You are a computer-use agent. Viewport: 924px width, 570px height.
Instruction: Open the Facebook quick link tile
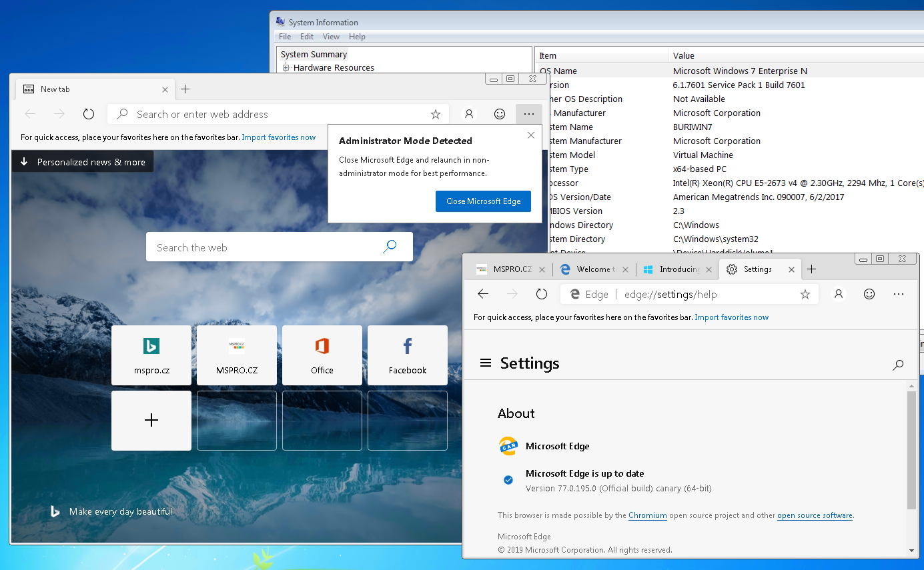(x=408, y=355)
